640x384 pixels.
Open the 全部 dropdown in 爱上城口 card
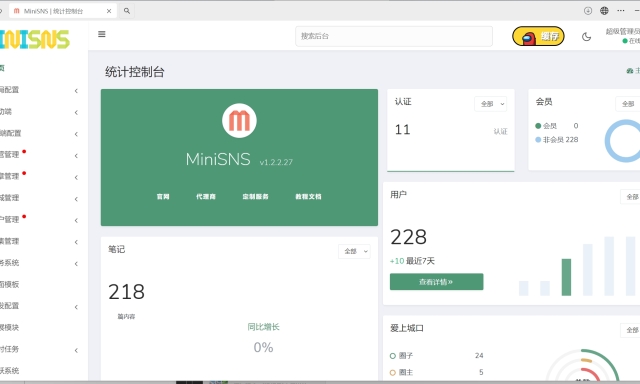pos(631,330)
